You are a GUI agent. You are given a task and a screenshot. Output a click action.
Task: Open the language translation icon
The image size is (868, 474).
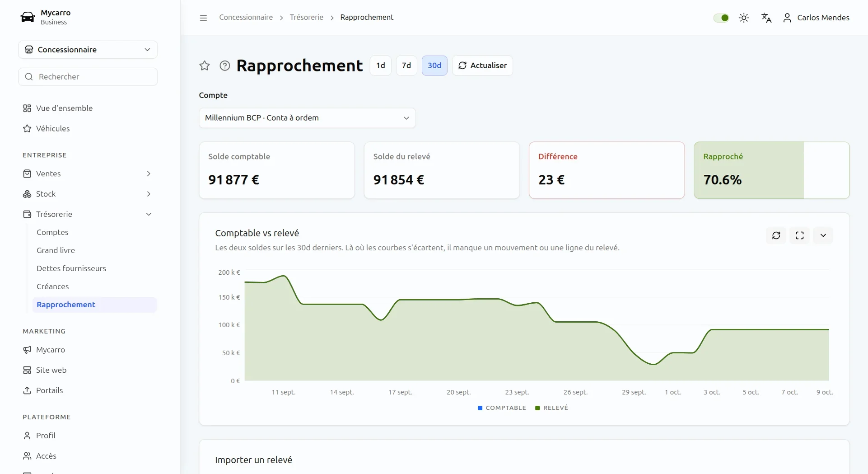point(766,18)
